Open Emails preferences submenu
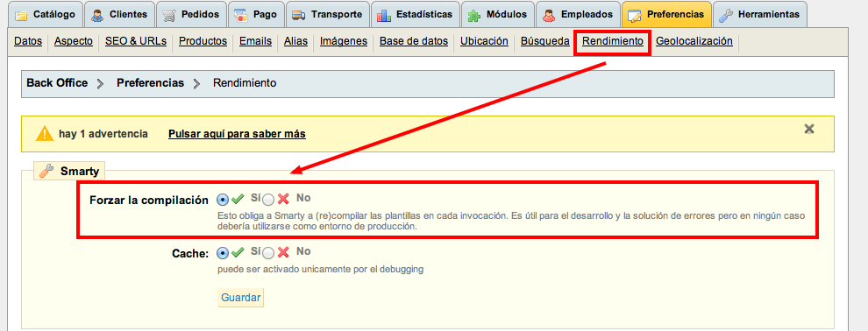The width and height of the screenshot is (868, 331). coord(256,41)
